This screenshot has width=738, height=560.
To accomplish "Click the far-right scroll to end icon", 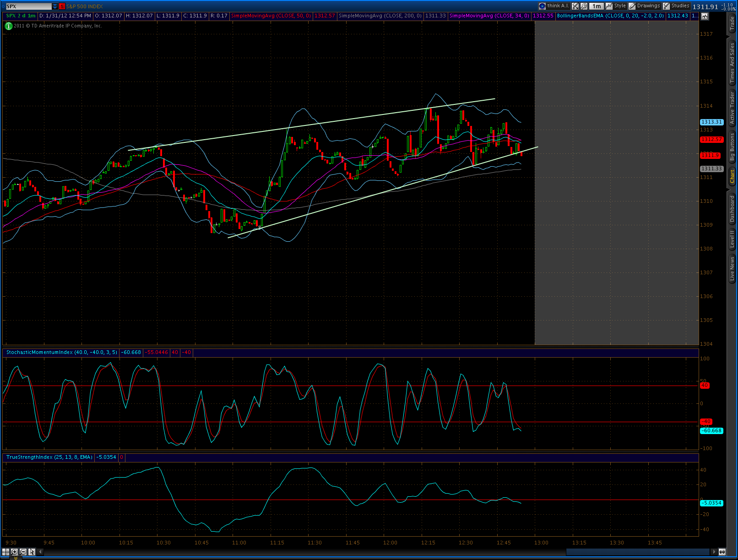I will click(x=722, y=552).
